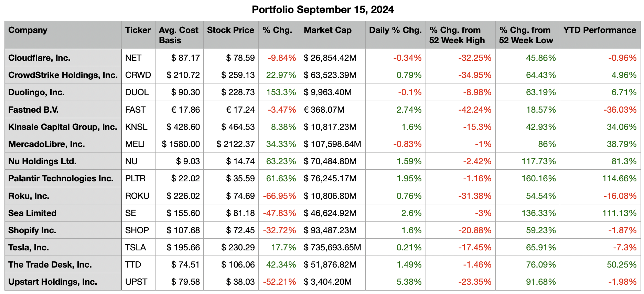Select the YTD Performance header
The width and height of the screenshot is (644, 294).
pos(600,30)
